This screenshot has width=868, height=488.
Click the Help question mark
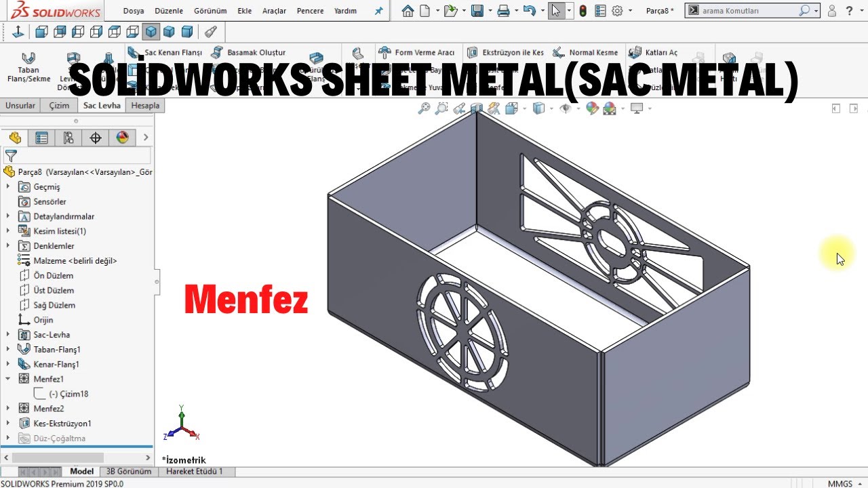pos(848,11)
